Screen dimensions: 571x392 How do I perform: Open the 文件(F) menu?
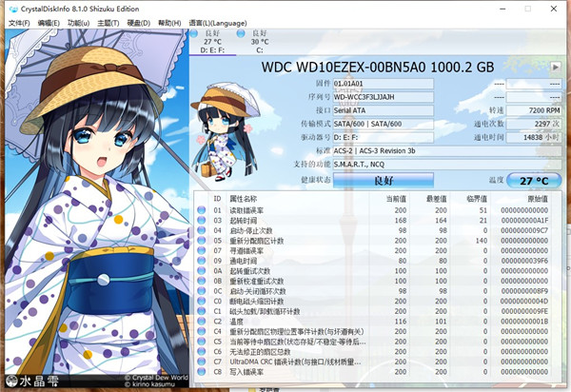(x=19, y=23)
